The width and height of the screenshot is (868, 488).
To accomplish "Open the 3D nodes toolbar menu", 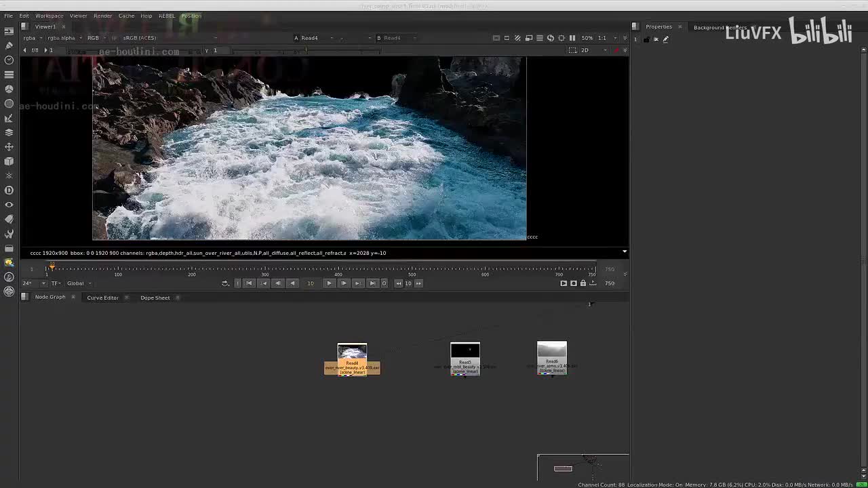I will 9,161.
